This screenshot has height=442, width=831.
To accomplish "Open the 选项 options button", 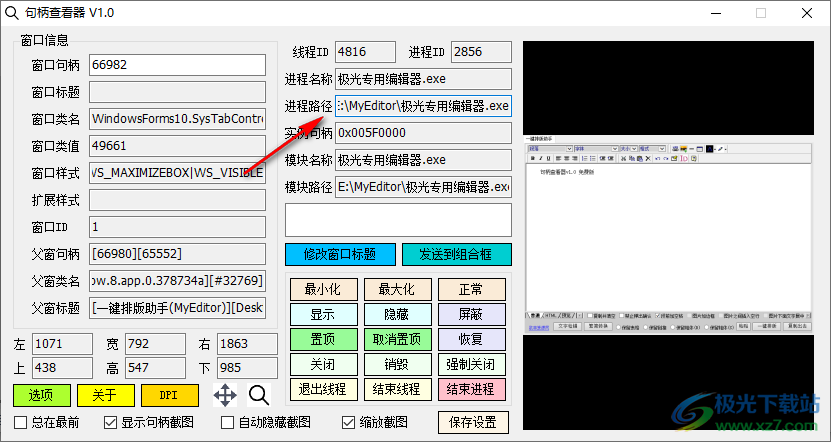I will pos(42,395).
